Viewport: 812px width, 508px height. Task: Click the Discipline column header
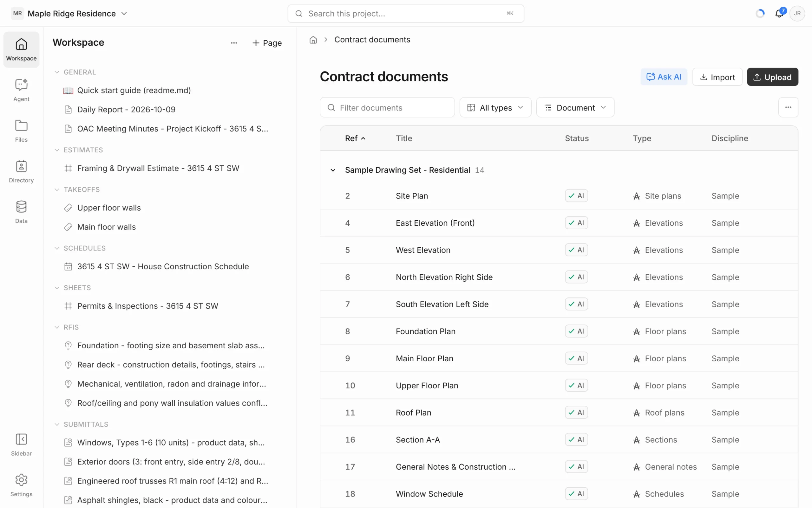point(730,138)
